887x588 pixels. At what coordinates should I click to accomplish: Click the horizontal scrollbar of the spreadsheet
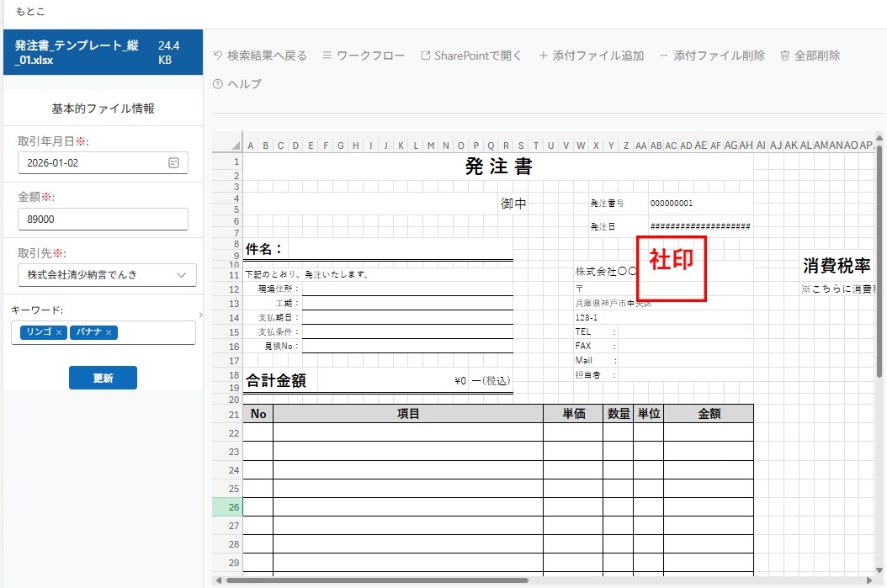[377, 580]
